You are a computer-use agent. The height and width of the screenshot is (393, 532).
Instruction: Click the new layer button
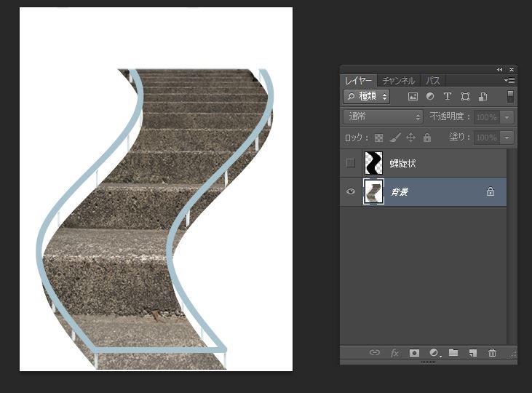[x=472, y=353]
